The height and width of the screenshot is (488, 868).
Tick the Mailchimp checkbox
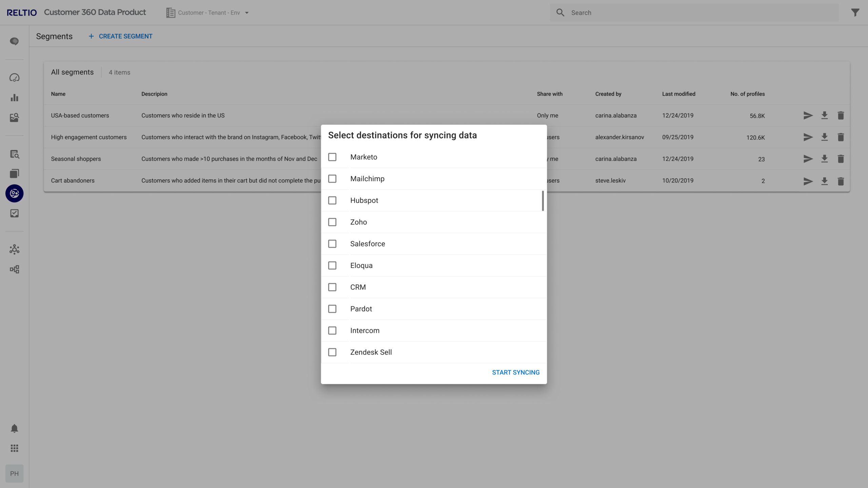332,179
